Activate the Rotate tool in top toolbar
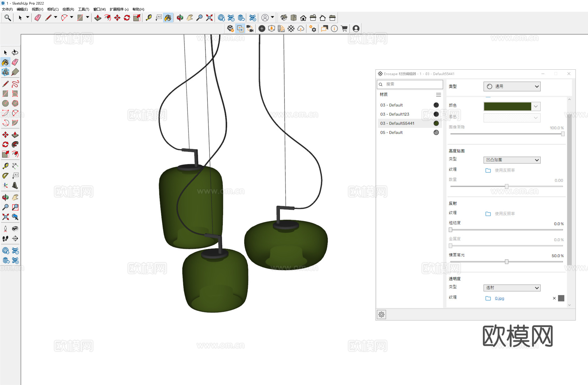This screenshot has width=588, height=385. (x=127, y=18)
